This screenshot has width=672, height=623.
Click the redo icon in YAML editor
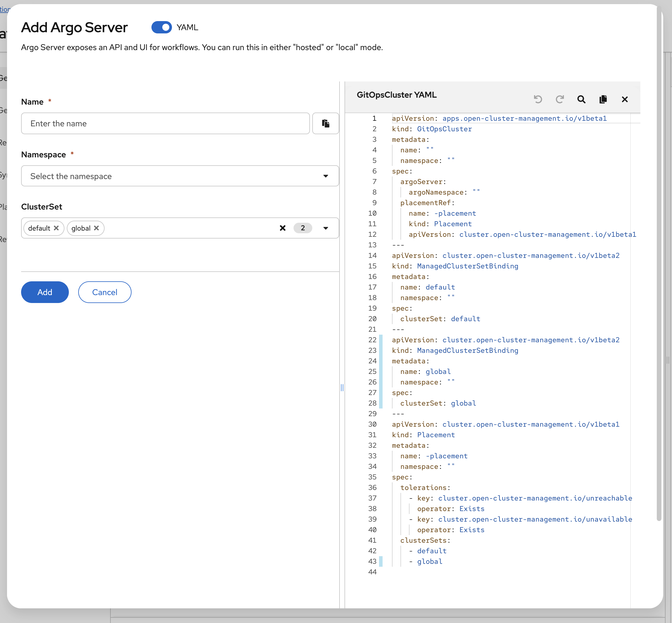pos(560,99)
